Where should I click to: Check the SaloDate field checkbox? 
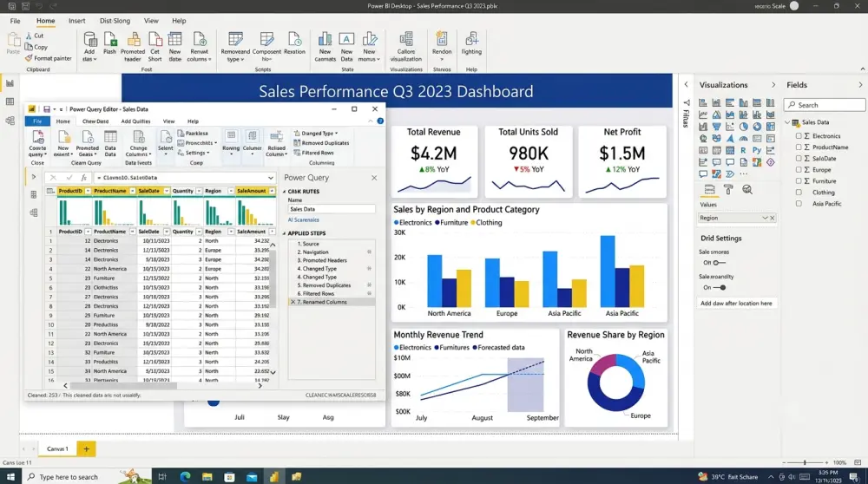click(799, 158)
